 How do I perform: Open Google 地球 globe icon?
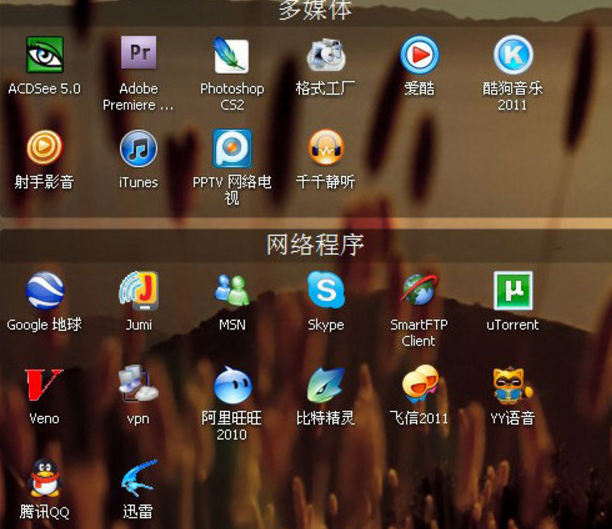tap(44, 291)
